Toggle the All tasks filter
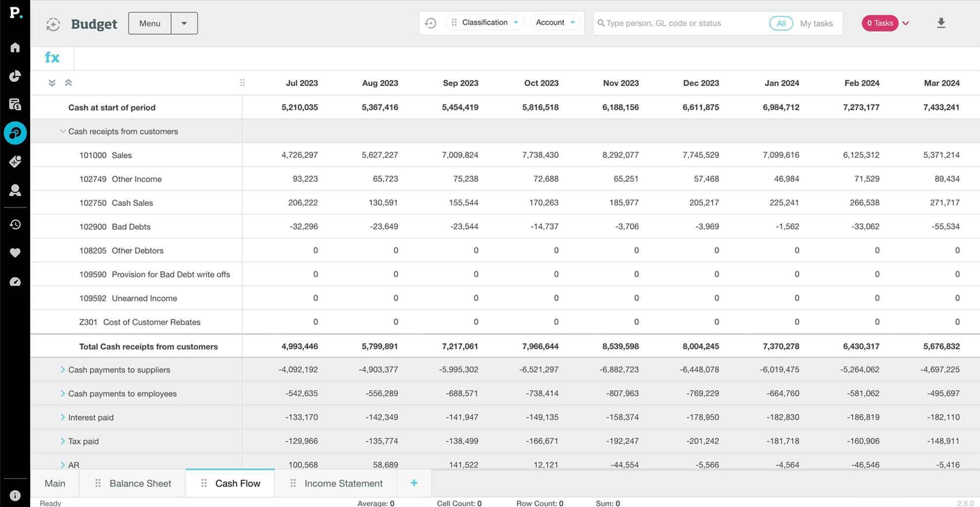This screenshot has width=980, height=507. pos(781,23)
